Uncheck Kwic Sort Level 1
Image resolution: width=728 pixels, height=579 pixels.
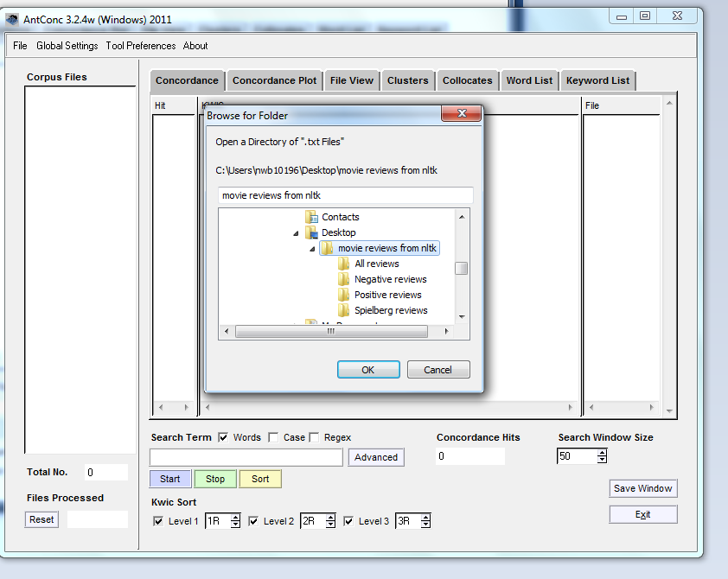point(158,521)
